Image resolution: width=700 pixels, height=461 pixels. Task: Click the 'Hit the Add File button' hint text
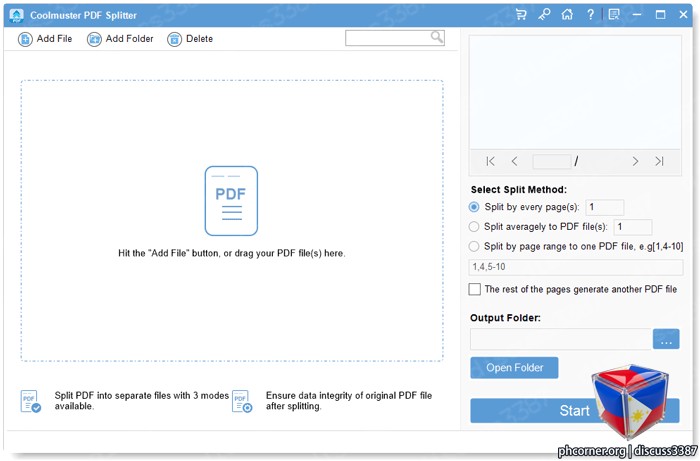pyautogui.click(x=232, y=253)
